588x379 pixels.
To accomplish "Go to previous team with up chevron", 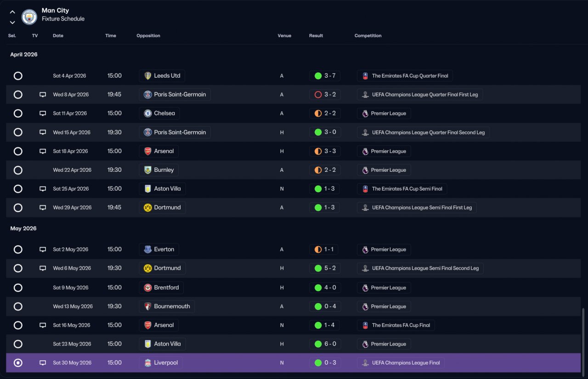I will click(x=12, y=12).
